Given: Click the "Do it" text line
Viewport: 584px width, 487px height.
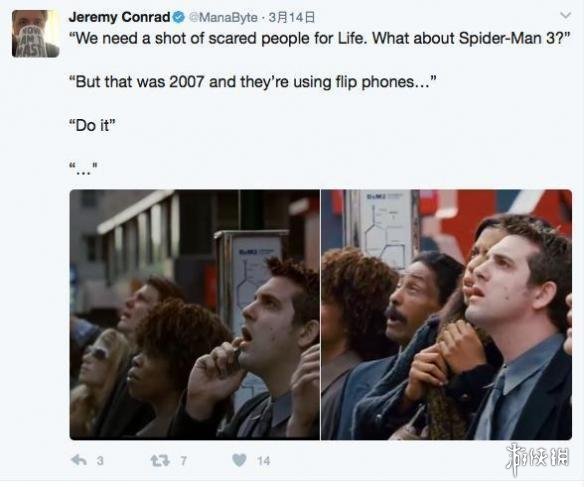Looking at the screenshot, I should pos(93,125).
